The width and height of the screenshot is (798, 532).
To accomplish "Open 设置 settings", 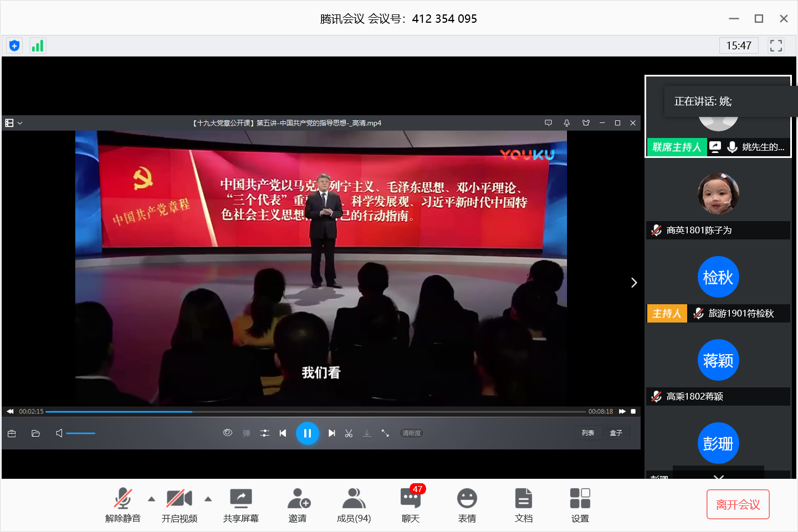I will click(x=580, y=504).
